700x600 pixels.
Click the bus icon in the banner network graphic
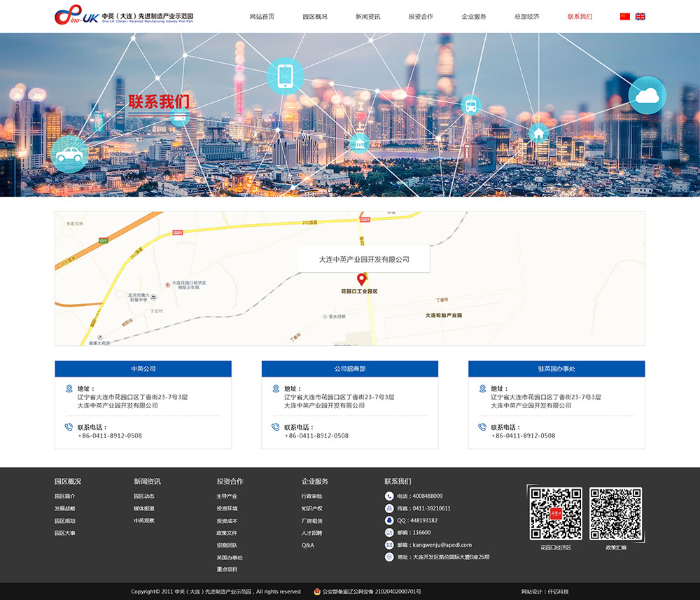pyautogui.click(x=470, y=105)
